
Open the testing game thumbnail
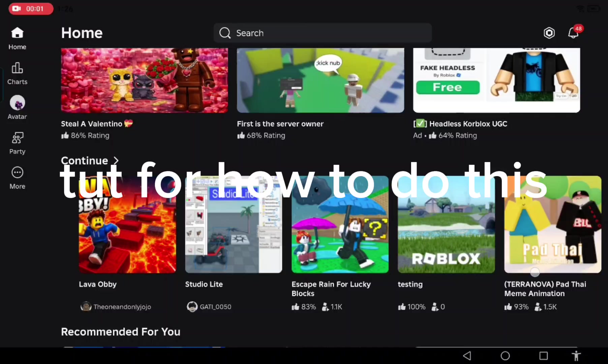tap(446, 224)
